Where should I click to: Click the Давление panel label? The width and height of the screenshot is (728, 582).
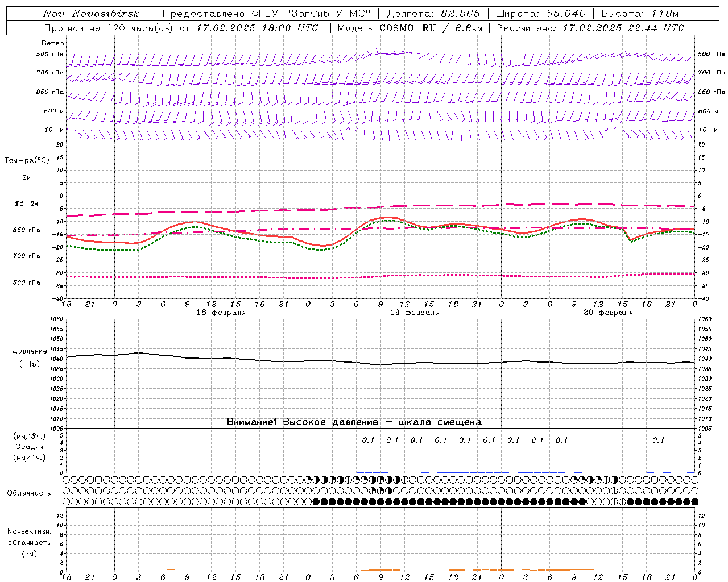click(x=30, y=351)
